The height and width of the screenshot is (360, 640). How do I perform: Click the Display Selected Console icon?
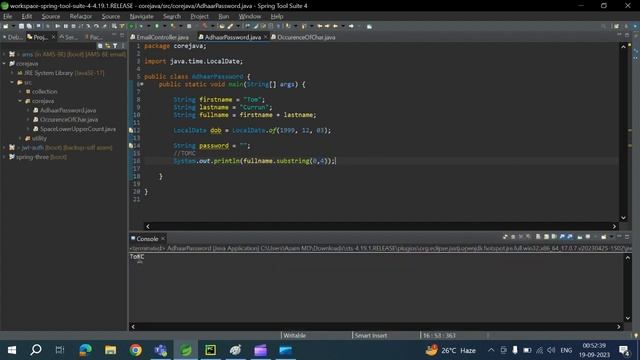coord(588,237)
